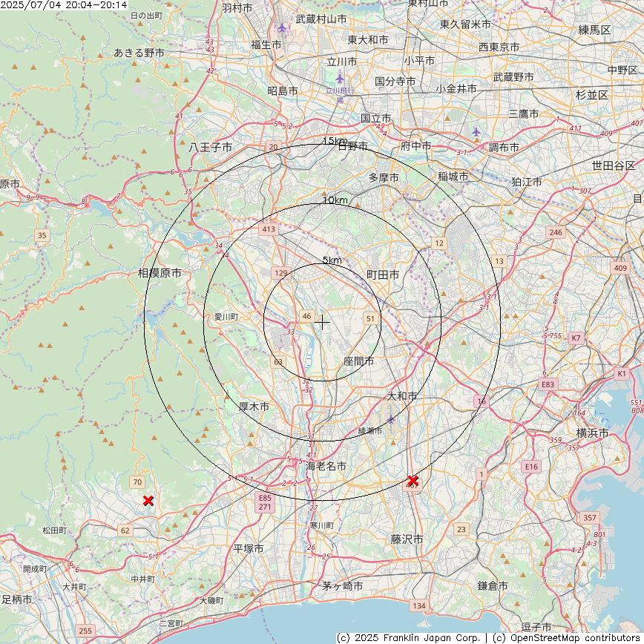Click the 鎌倉市 city label
The width and height of the screenshot is (644, 644).
pos(493,585)
